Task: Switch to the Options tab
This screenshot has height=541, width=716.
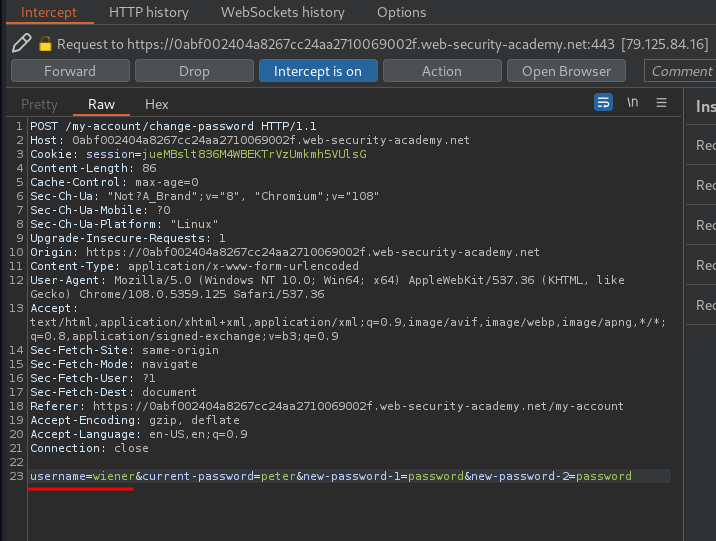Action: [401, 12]
